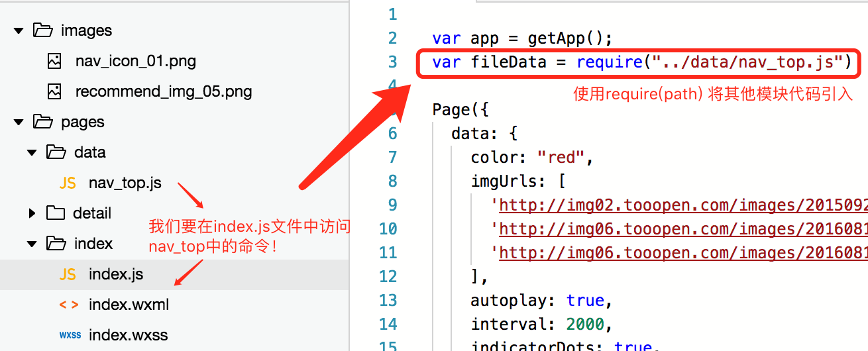
Task: Click the detail folder icon
Action: [56, 213]
